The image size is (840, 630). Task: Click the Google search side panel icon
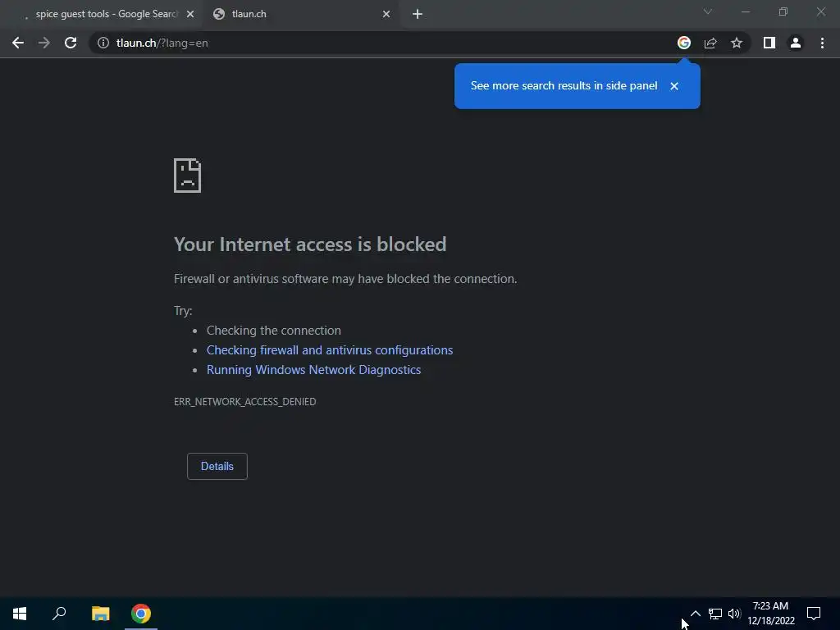point(684,43)
